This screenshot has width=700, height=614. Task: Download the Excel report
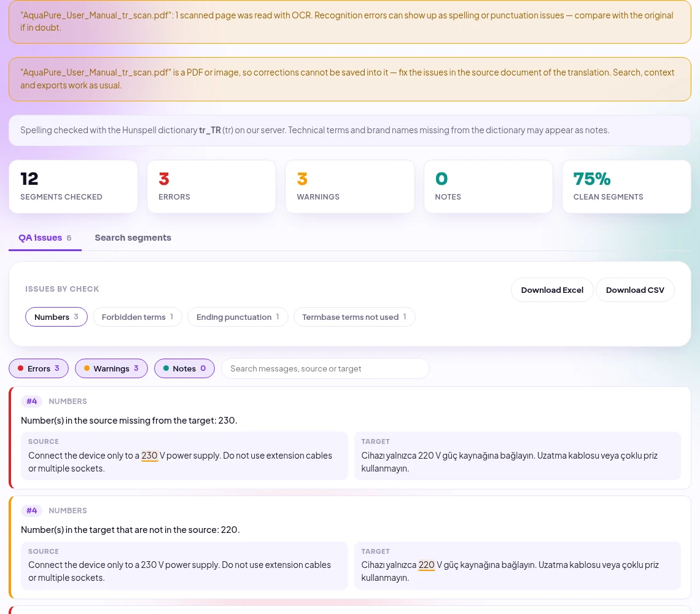552,290
